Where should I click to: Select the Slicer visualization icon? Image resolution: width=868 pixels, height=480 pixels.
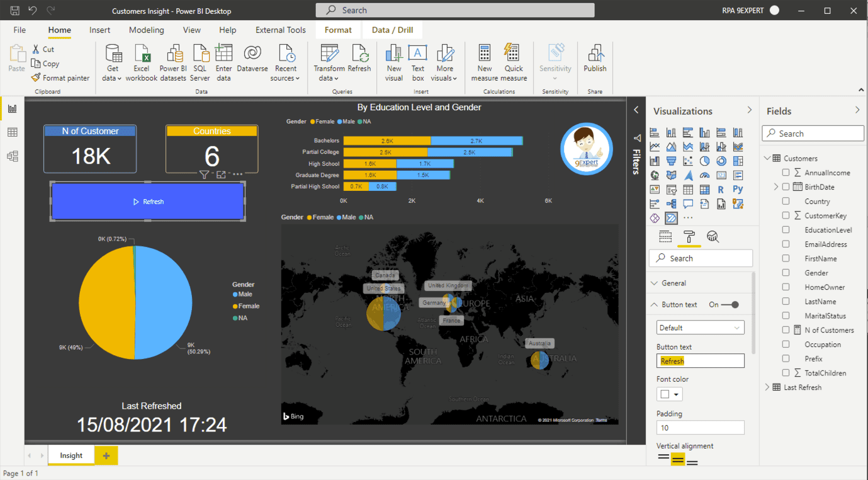pyautogui.click(x=671, y=189)
